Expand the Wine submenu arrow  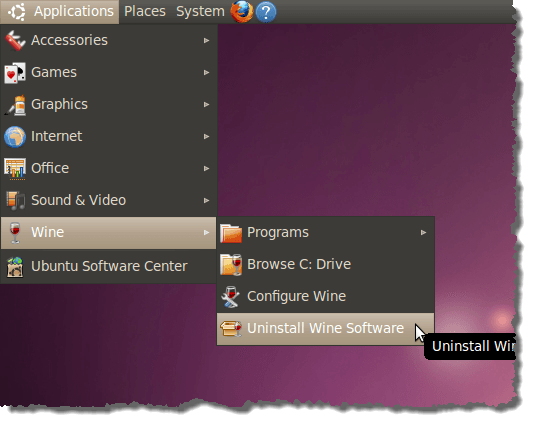(x=206, y=233)
